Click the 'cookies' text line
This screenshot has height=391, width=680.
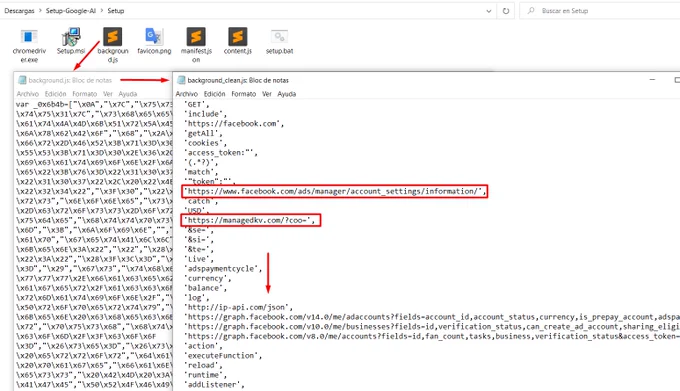pos(206,143)
